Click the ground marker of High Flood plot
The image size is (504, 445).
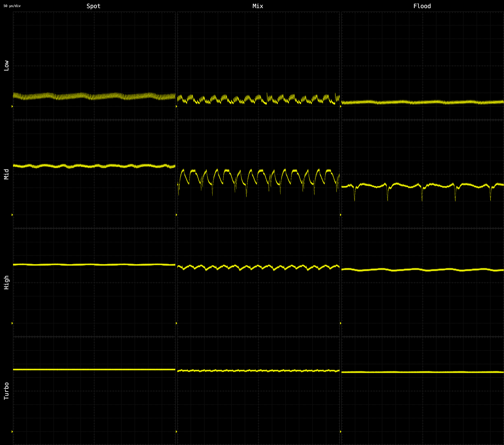point(341,323)
